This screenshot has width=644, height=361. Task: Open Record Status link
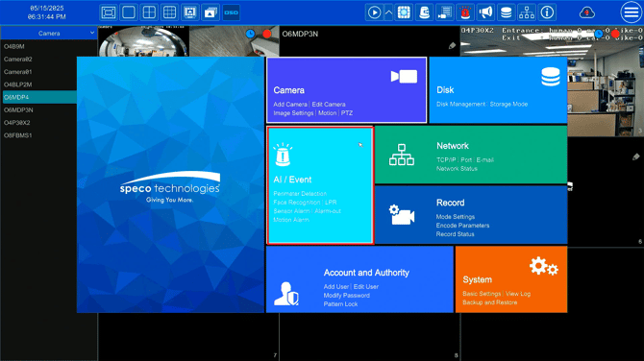click(x=455, y=234)
